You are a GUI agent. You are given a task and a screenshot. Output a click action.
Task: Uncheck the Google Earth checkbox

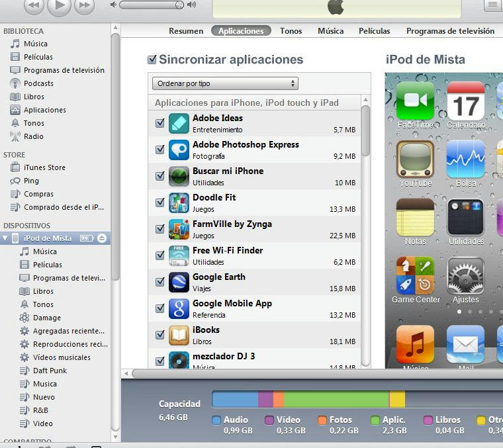[160, 281]
